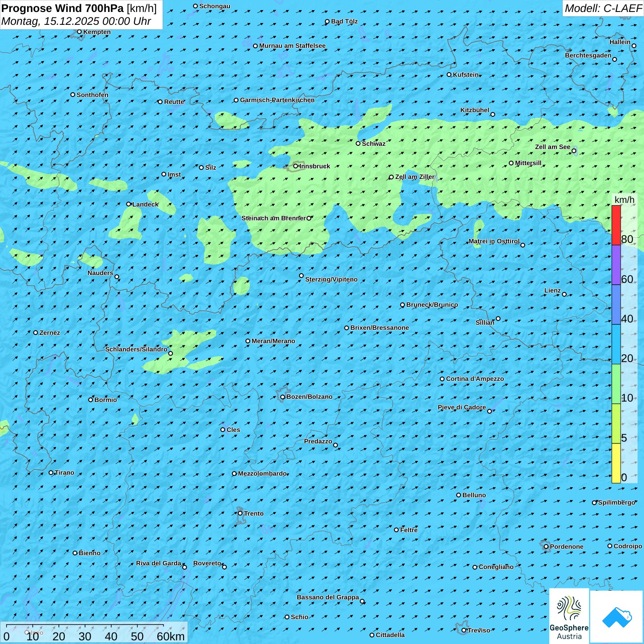Image resolution: width=644 pixels, height=644 pixels.
Task: Click the 'Montag, 15.12.2025 00:00 Uhr' date text
Action: [76, 21]
